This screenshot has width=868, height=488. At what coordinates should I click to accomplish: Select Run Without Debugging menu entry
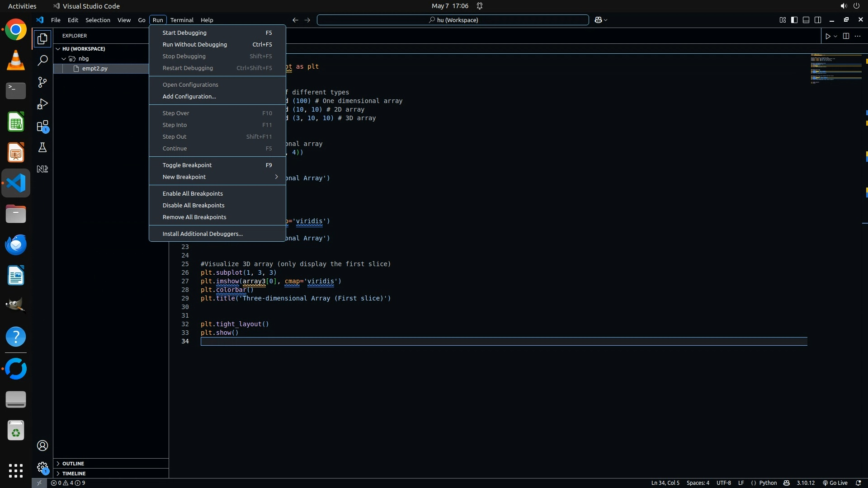195,44
